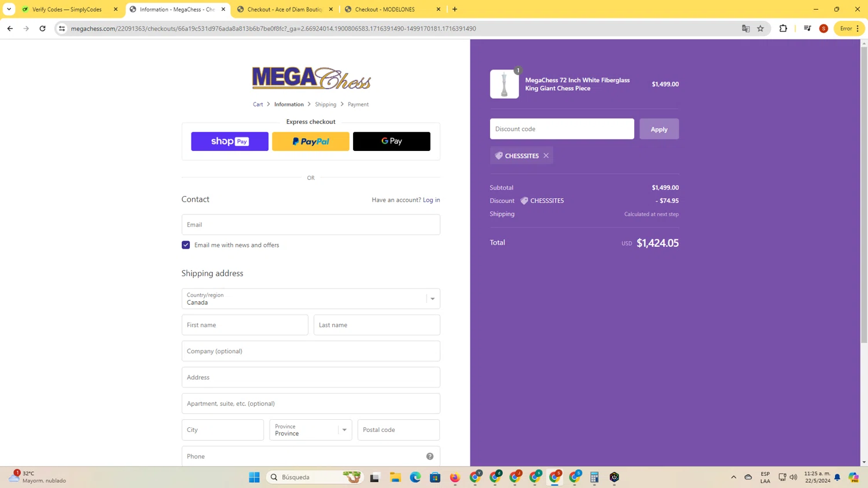
Task: Close the Information - MegaChess tab
Action: click(x=223, y=9)
